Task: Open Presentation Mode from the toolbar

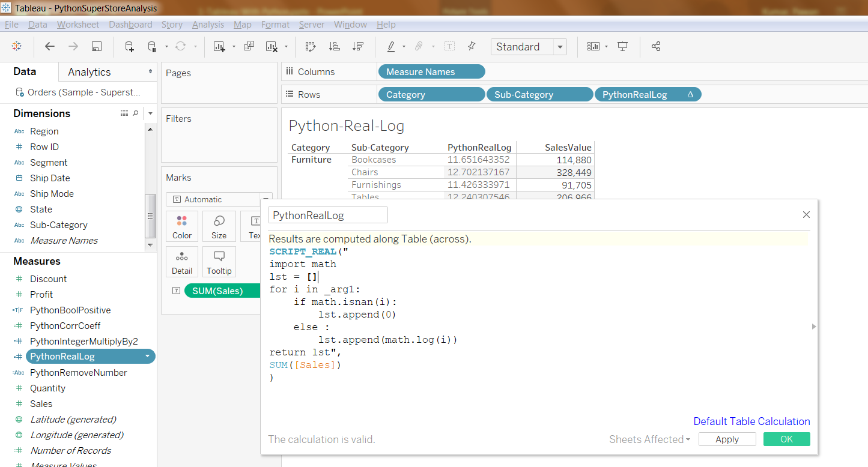Action: point(623,47)
